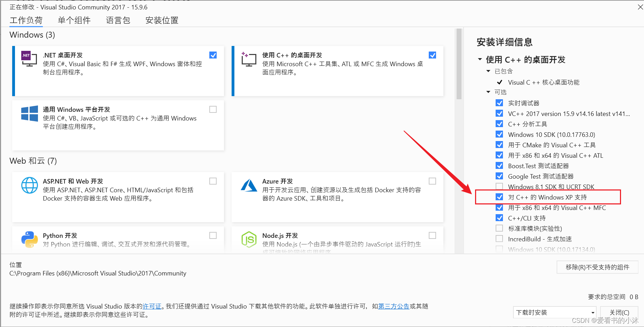Toggle 用于 CMake 的 Visual C++ 工具 checkbox
Image resolution: width=644 pixels, height=327 pixels.
coord(499,145)
